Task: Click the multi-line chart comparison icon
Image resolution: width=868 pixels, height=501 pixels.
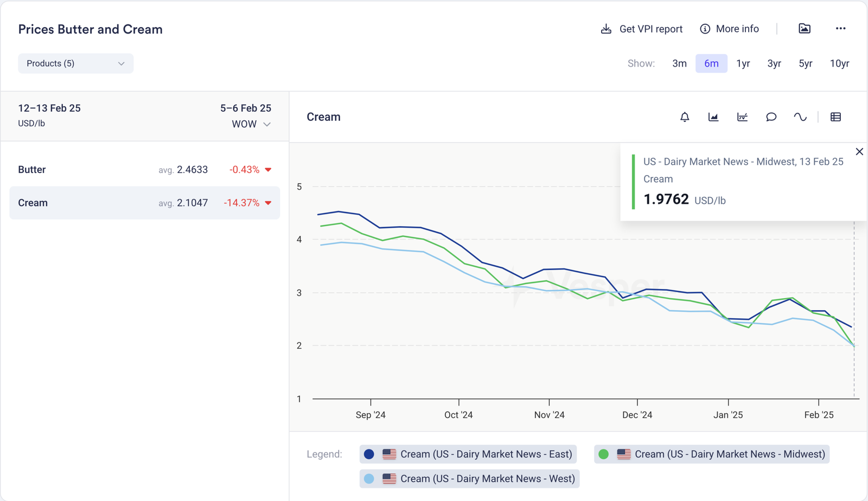Action: pos(742,117)
